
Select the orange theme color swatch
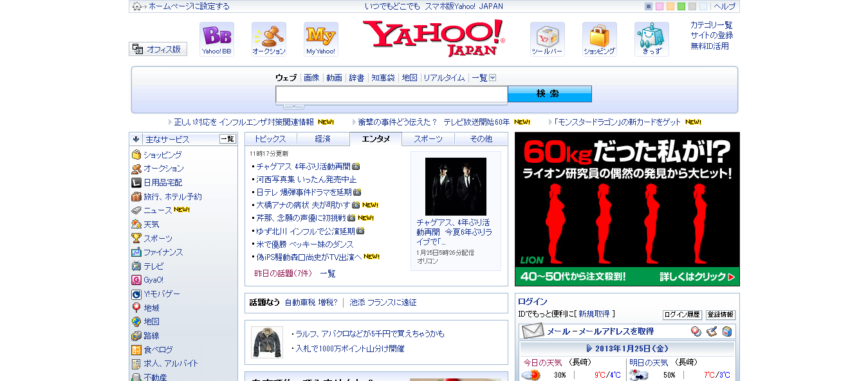[x=670, y=6]
